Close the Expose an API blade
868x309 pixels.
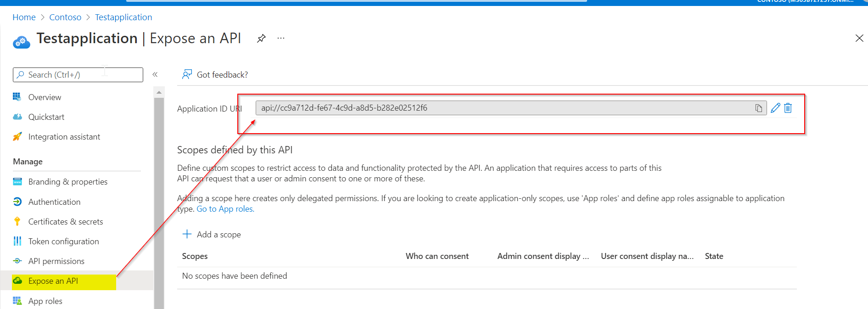tap(859, 38)
